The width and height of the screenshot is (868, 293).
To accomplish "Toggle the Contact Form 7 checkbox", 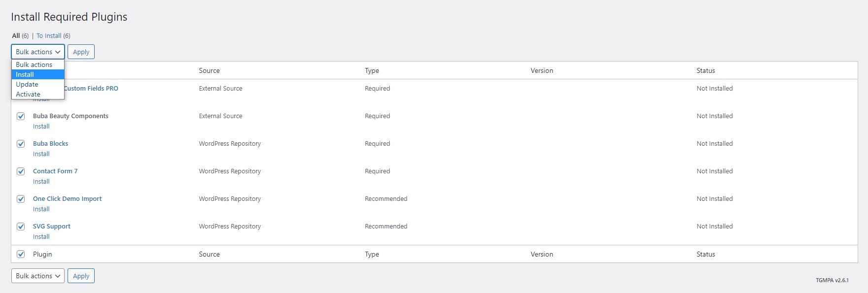I will pos(21,171).
